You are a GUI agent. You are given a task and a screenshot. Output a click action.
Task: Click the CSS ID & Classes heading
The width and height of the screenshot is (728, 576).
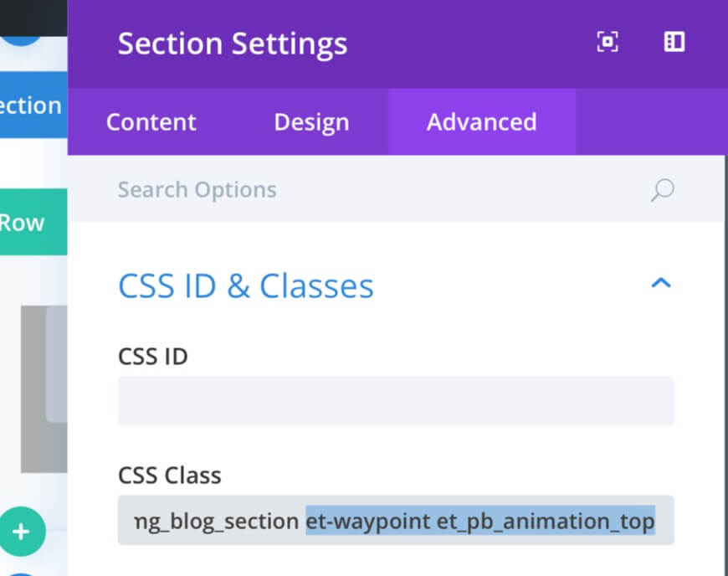pyautogui.click(x=246, y=285)
